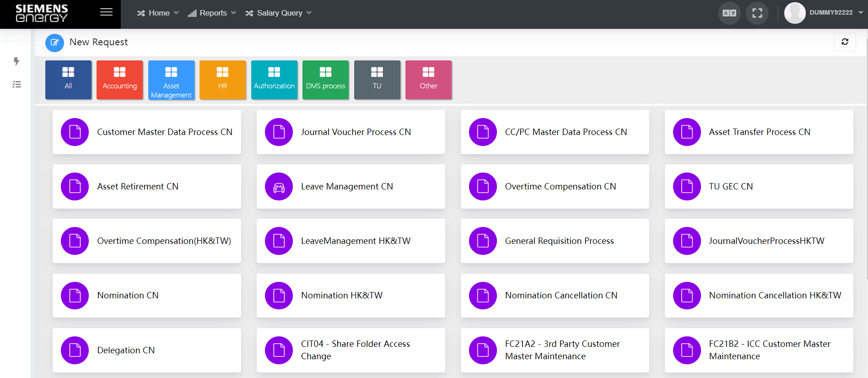Click the hamburger menu icon
The height and width of the screenshot is (378, 868).
[x=106, y=12]
